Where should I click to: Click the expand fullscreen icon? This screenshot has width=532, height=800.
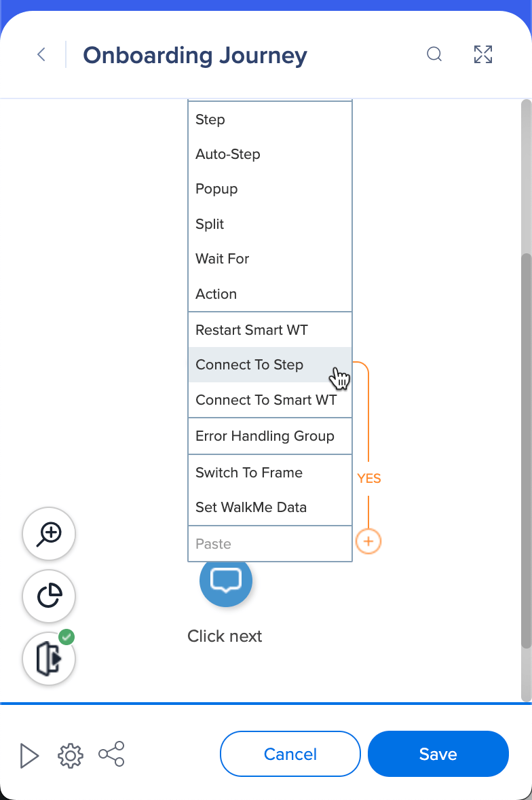tap(482, 54)
